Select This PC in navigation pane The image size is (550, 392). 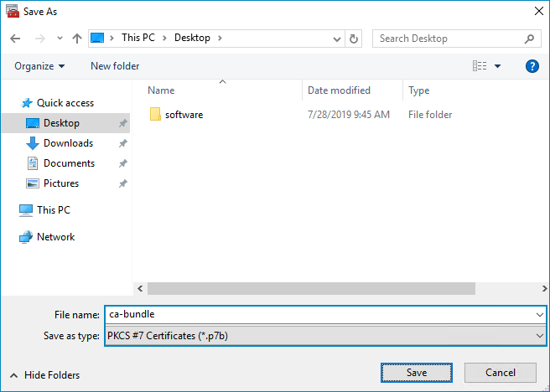[53, 210]
